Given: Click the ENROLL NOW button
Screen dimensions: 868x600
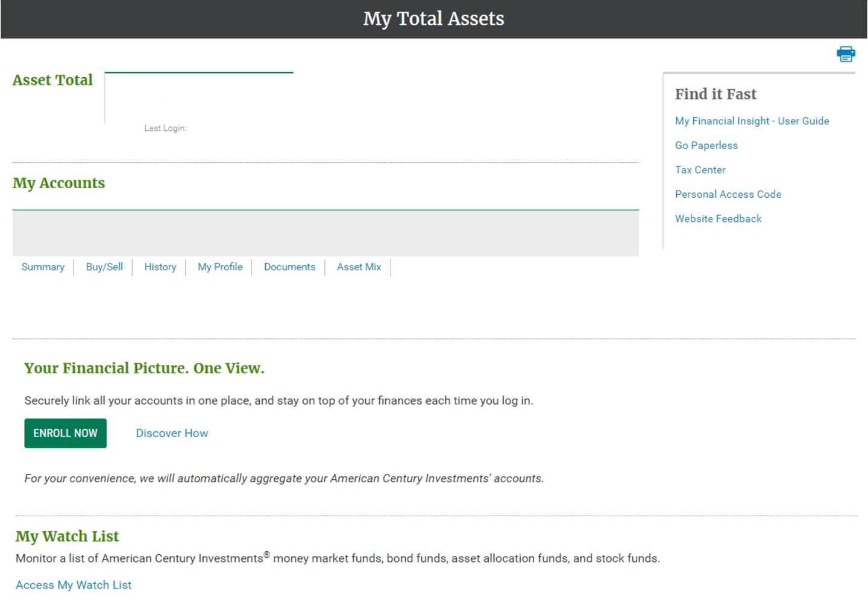Looking at the screenshot, I should point(65,433).
